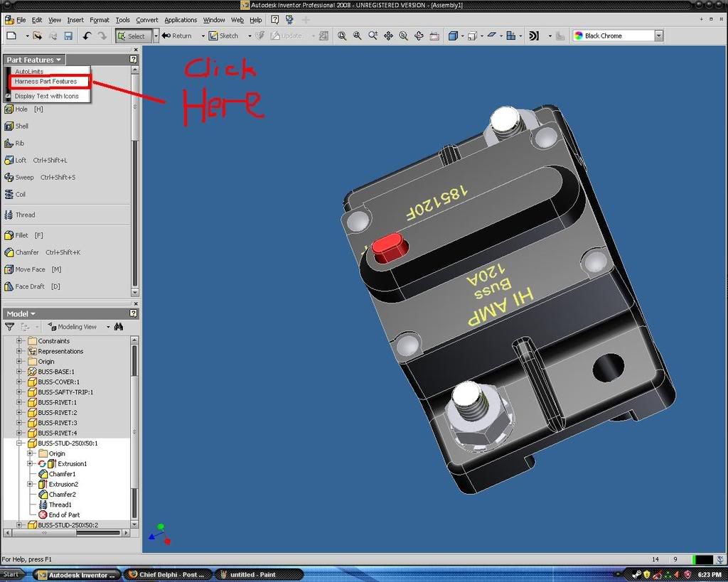Collapse the BUSS-STUD-250X50:1 node
This screenshot has width=728, height=582.
pos(19,443)
